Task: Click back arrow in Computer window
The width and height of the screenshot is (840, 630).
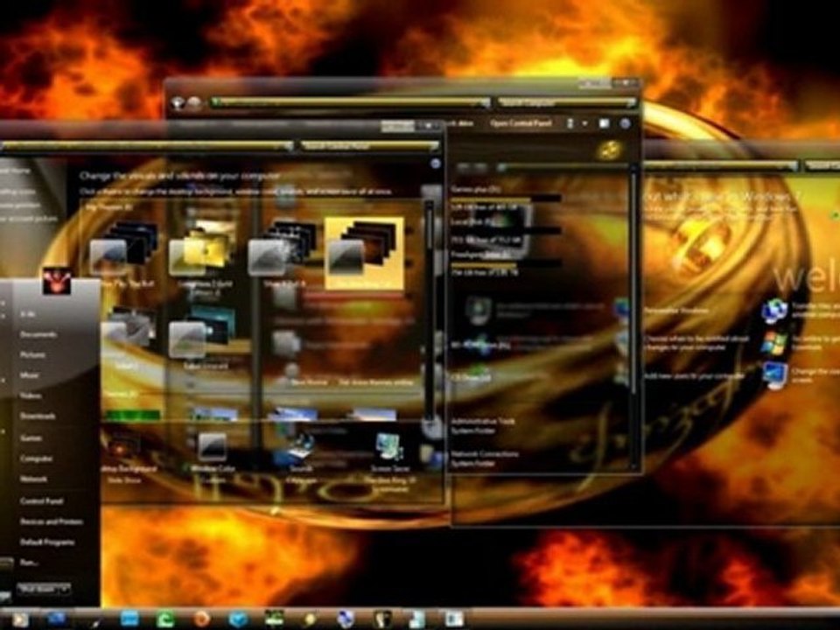Action: [178, 102]
